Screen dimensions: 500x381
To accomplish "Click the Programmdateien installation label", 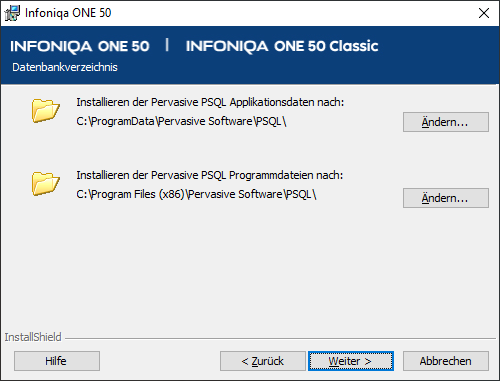I will [210, 175].
